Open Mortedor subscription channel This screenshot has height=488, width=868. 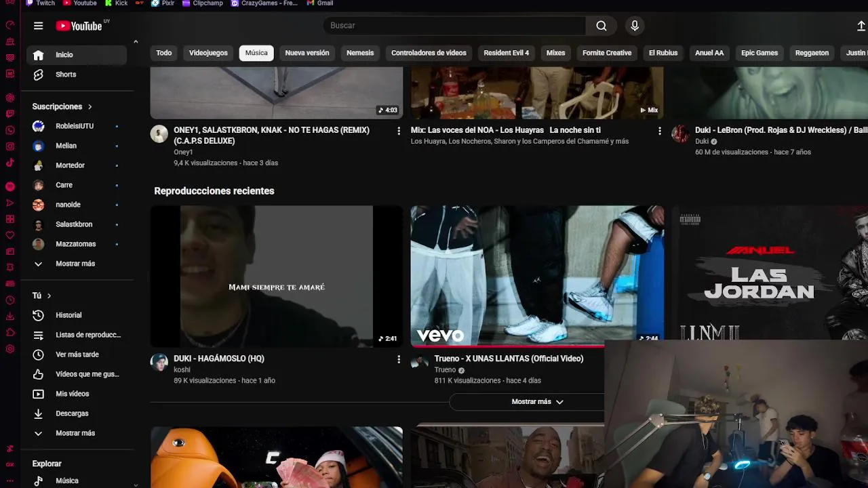pos(76,165)
